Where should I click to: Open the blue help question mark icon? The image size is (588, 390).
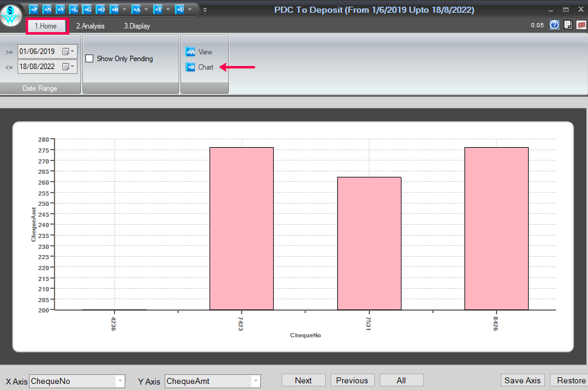(x=554, y=25)
